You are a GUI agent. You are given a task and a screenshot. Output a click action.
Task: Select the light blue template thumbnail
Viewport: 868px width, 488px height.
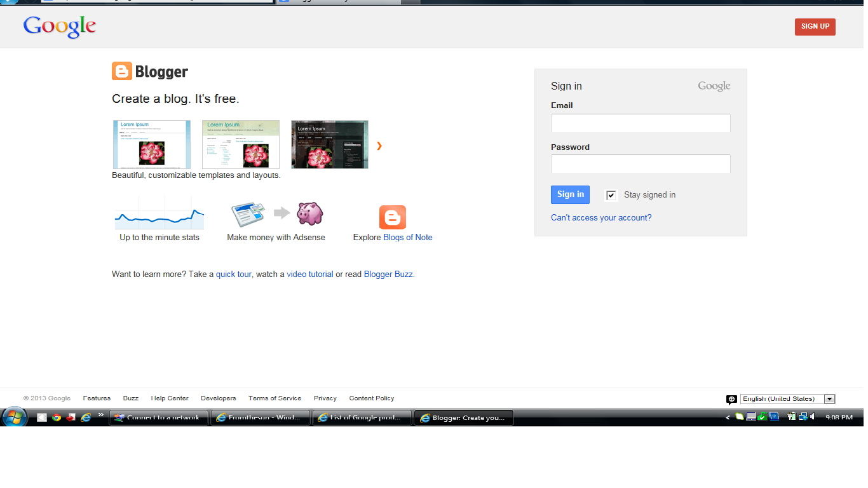point(152,145)
